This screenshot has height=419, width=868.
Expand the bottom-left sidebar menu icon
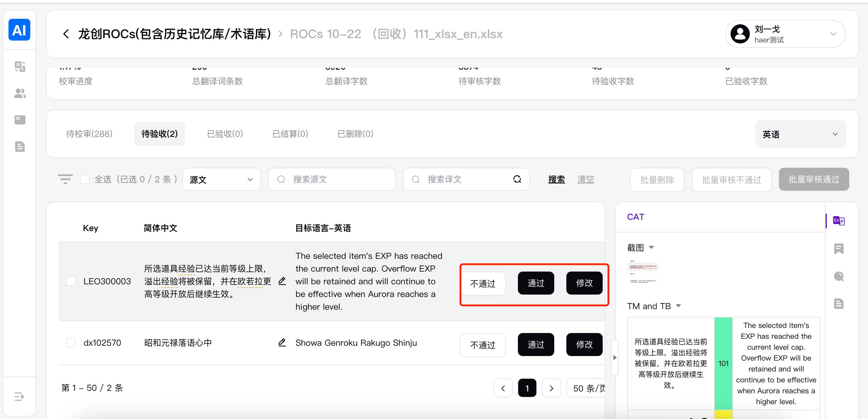[x=19, y=396]
